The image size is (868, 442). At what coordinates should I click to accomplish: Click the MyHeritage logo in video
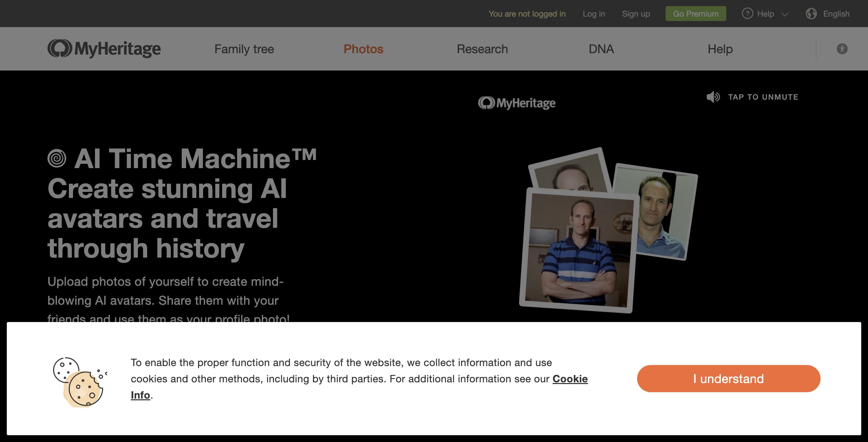517,103
